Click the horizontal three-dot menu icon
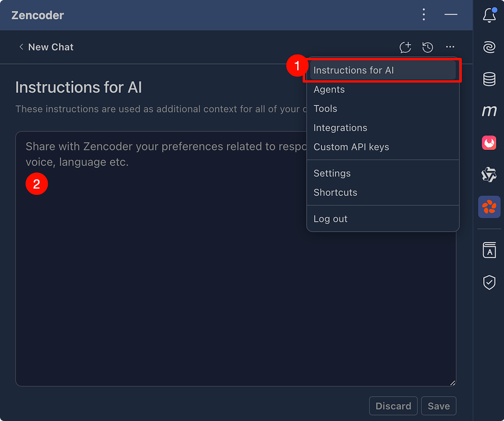The height and width of the screenshot is (421, 504). pyautogui.click(x=450, y=47)
